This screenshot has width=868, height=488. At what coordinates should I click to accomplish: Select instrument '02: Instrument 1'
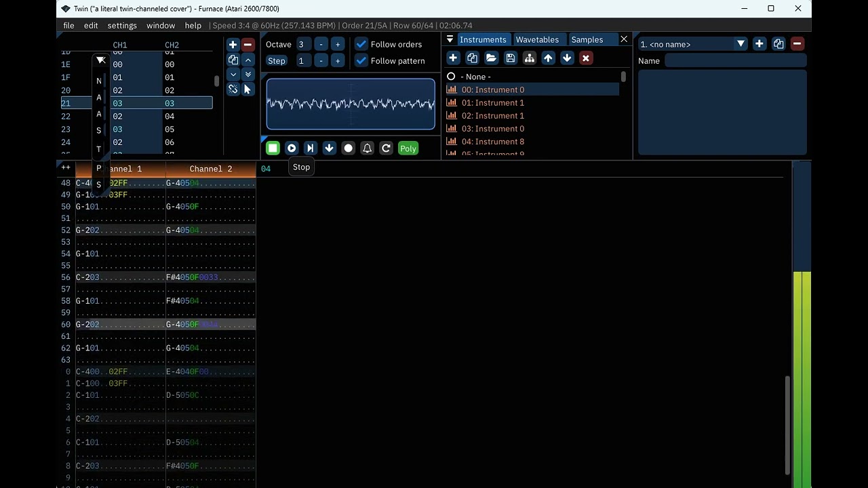532,115
